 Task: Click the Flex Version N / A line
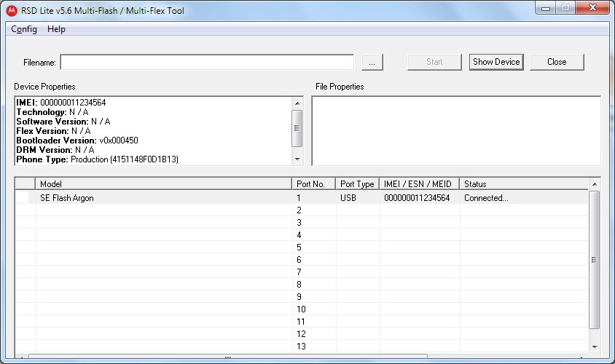pyautogui.click(x=53, y=131)
